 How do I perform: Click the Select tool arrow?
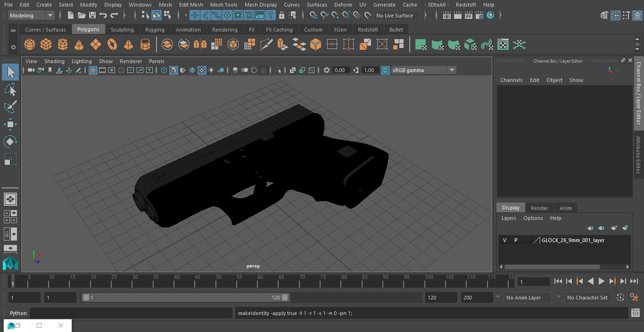point(10,72)
